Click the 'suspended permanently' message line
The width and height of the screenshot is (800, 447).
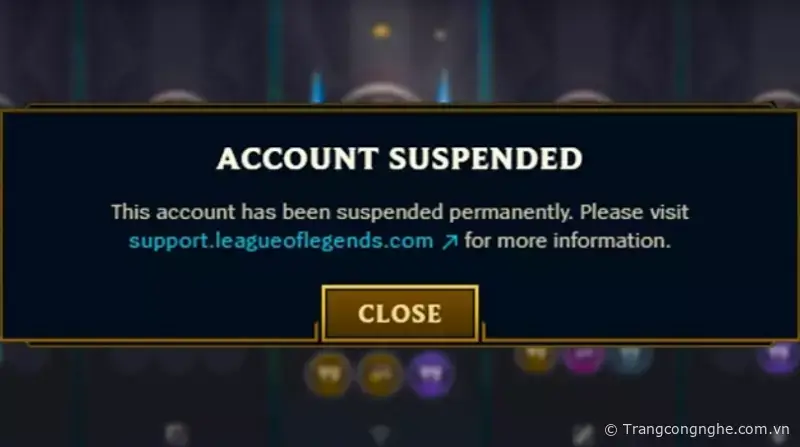[x=400, y=212]
